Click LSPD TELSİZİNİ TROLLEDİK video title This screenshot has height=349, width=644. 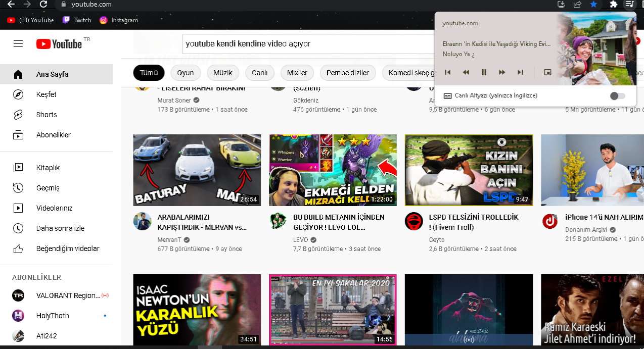(x=474, y=222)
